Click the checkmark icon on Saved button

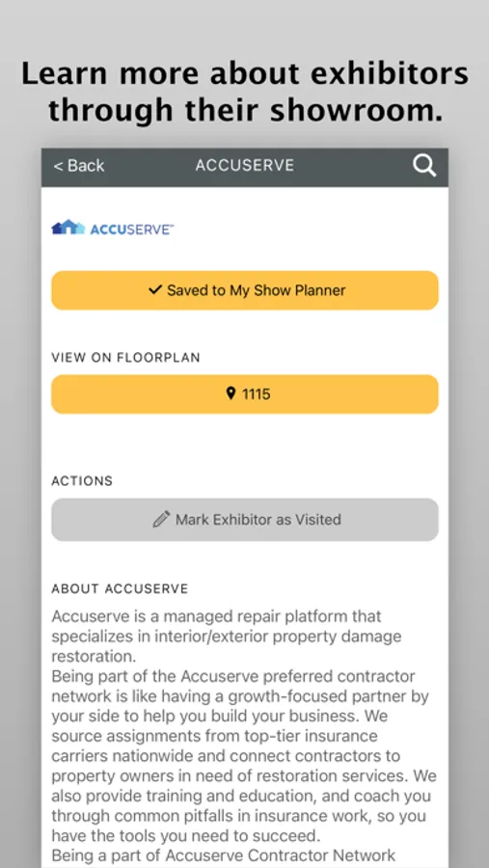[x=155, y=289]
